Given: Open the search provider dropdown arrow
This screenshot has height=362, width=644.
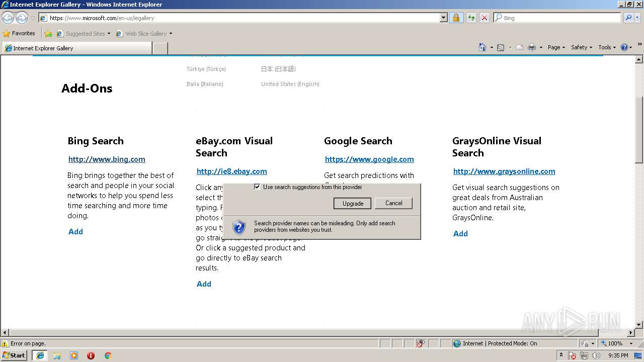Looking at the screenshot, I should [636, 18].
